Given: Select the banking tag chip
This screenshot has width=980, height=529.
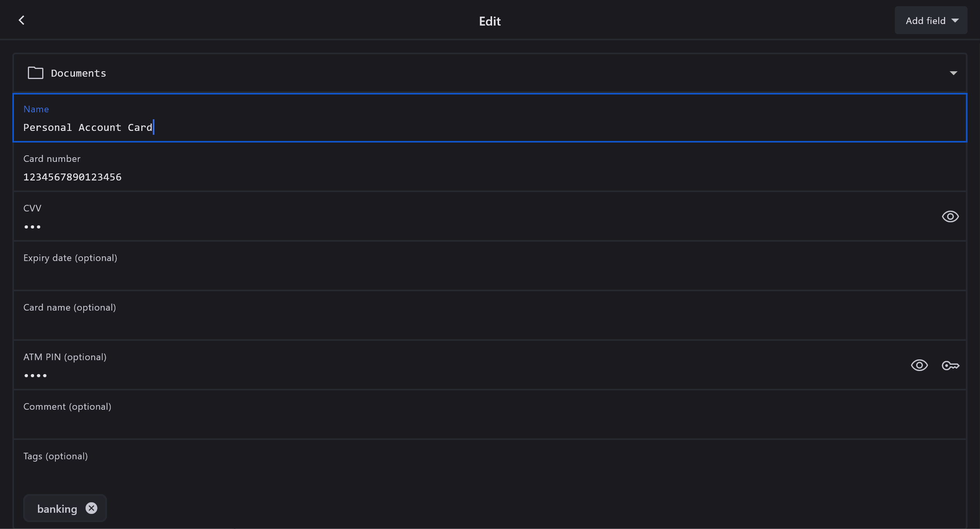Looking at the screenshot, I should click(57, 509).
